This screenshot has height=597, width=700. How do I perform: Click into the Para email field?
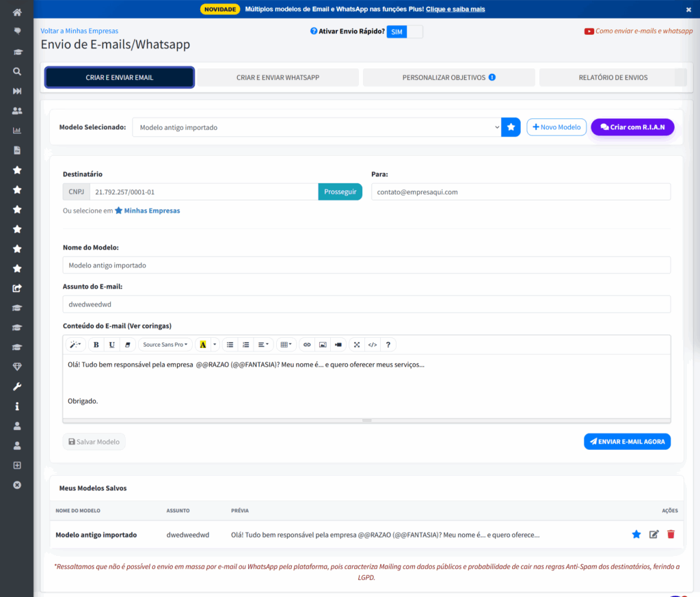click(x=521, y=192)
